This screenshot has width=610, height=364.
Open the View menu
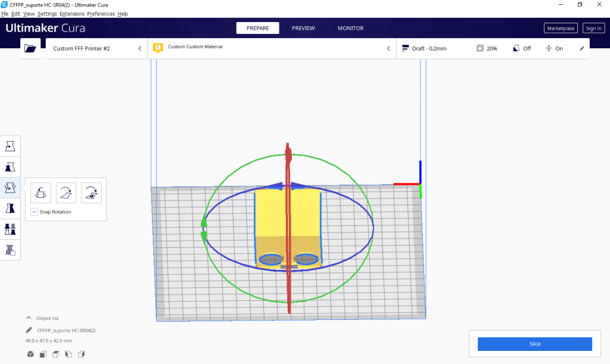[29, 14]
